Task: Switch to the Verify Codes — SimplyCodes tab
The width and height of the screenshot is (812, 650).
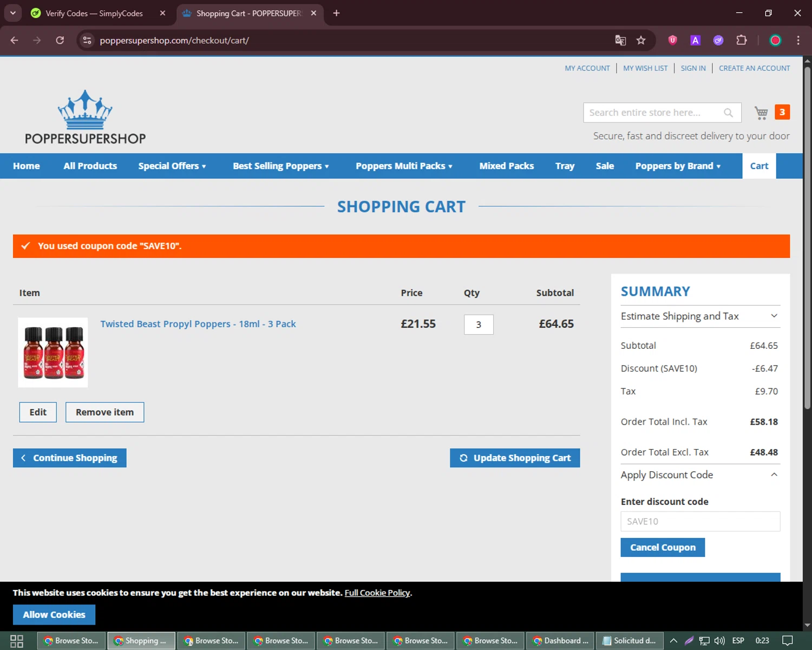Action: [x=94, y=13]
